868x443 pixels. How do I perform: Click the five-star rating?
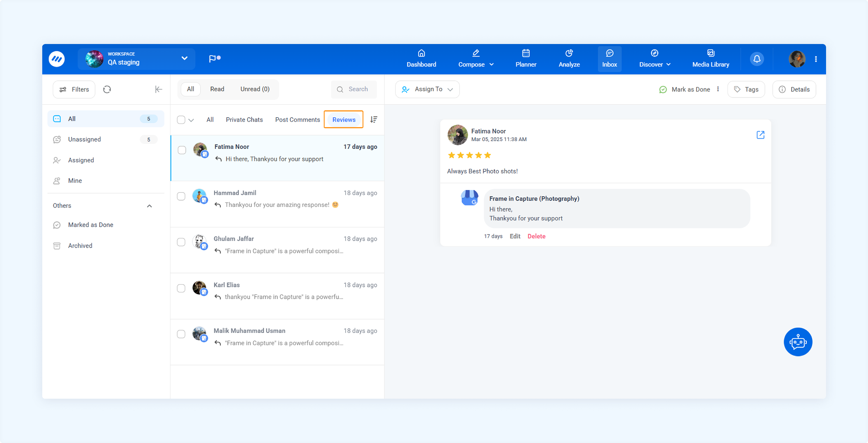pos(469,155)
